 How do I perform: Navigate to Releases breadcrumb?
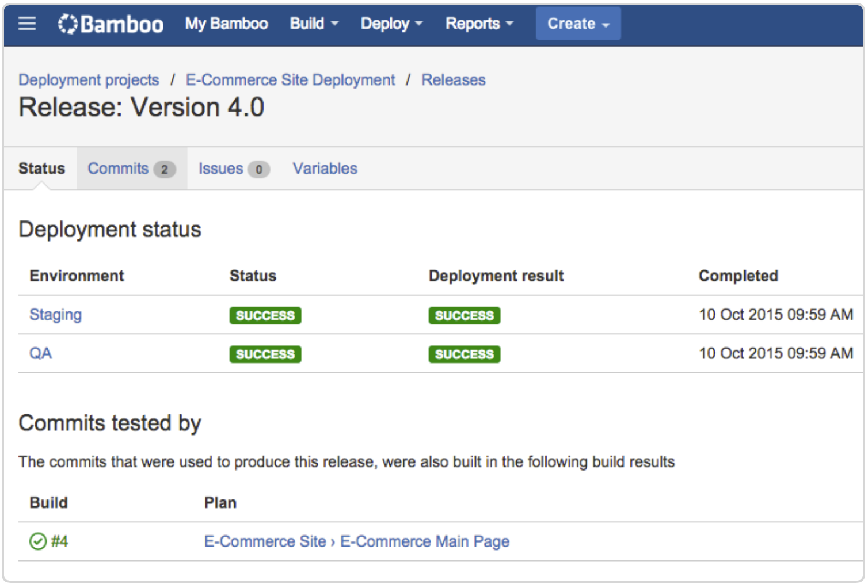[x=454, y=80]
